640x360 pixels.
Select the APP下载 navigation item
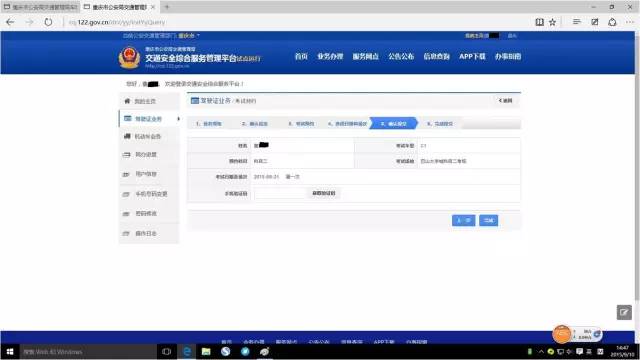point(472,56)
